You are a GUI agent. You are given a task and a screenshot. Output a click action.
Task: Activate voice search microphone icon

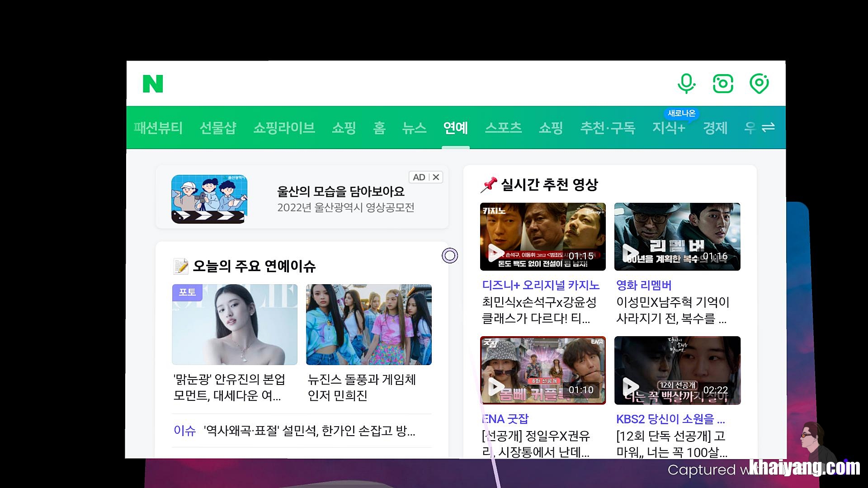click(x=686, y=84)
